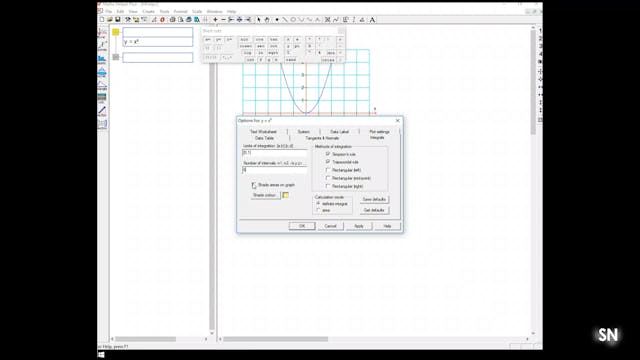Enable Rectangular (midpoint) checkbox
Image resolution: width=640 pixels, height=360 pixels.
(x=328, y=178)
